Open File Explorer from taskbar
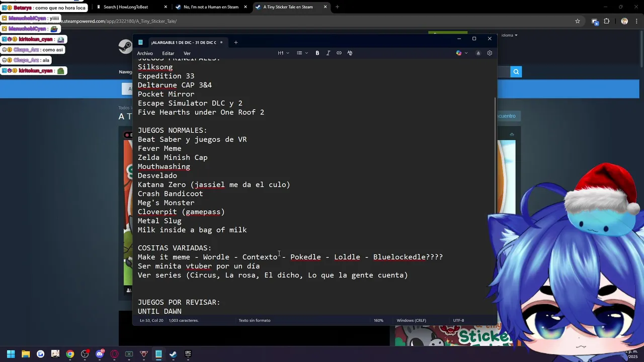644x362 pixels. tap(26, 354)
